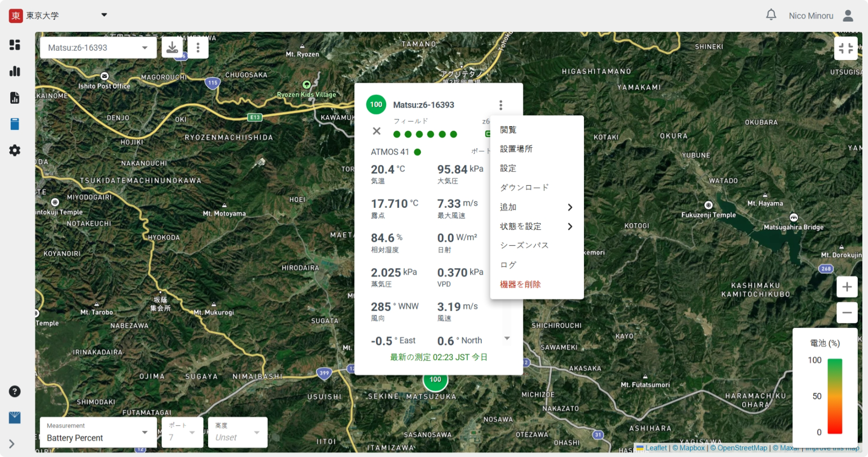Click the 0.370 kPa VPD value
The height and width of the screenshot is (457, 868).
point(460,272)
